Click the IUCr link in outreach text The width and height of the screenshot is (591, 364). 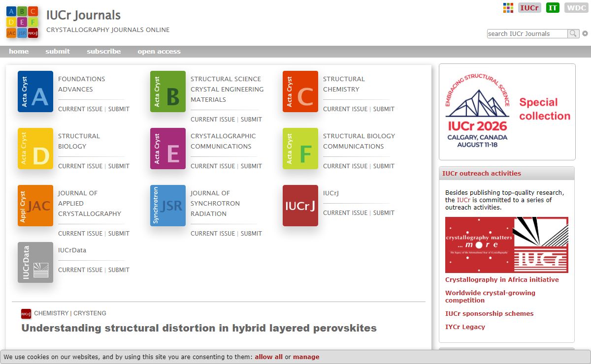pos(464,200)
